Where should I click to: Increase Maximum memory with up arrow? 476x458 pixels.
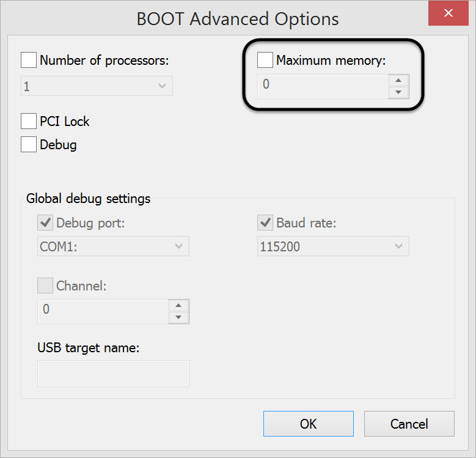point(398,80)
